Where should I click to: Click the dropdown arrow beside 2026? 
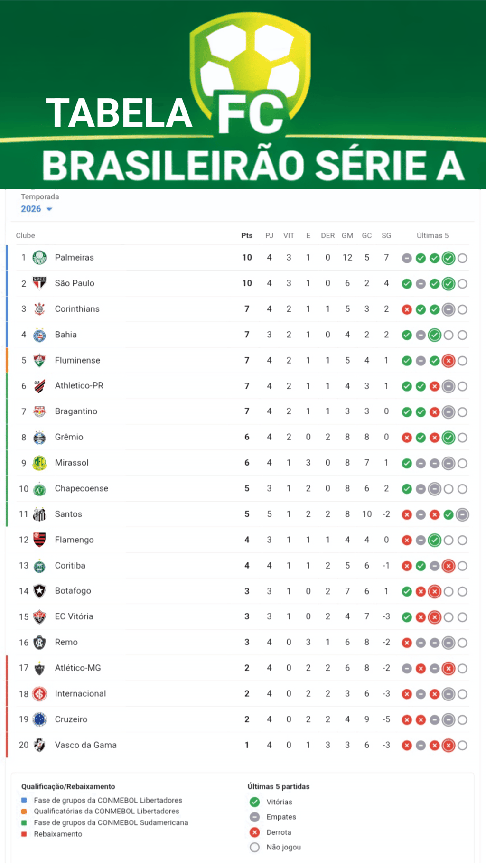(x=49, y=209)
